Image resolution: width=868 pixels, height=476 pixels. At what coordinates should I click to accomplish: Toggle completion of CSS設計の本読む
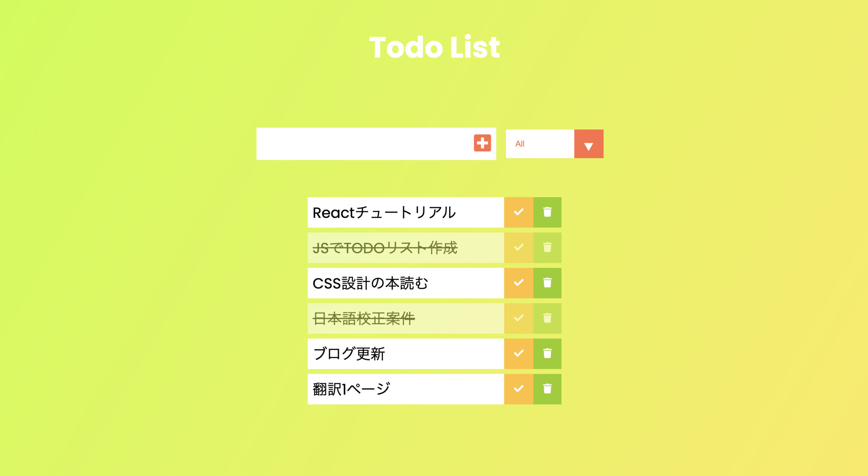point(519,283)
